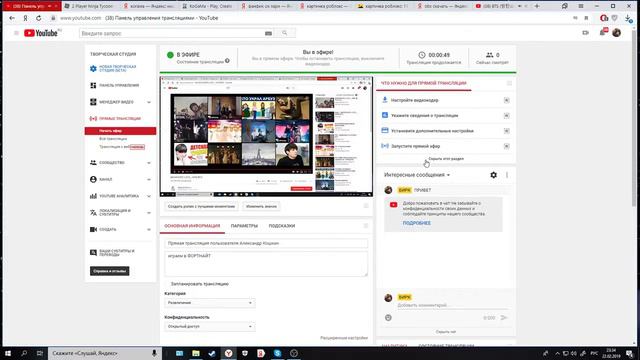Click the YouTube search input field
This screenshot has height=360, width=640.
(172, 33)
